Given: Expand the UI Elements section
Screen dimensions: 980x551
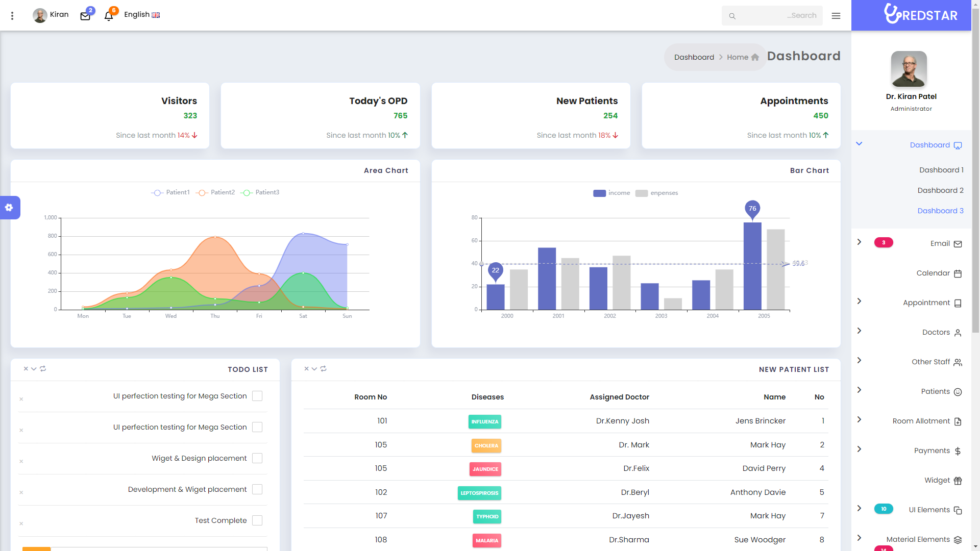Looking at the screenshot, I should 859,509.
